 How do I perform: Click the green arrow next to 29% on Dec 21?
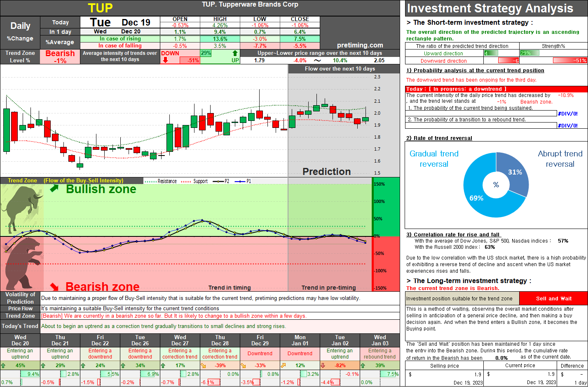click(x=43, y=366)
